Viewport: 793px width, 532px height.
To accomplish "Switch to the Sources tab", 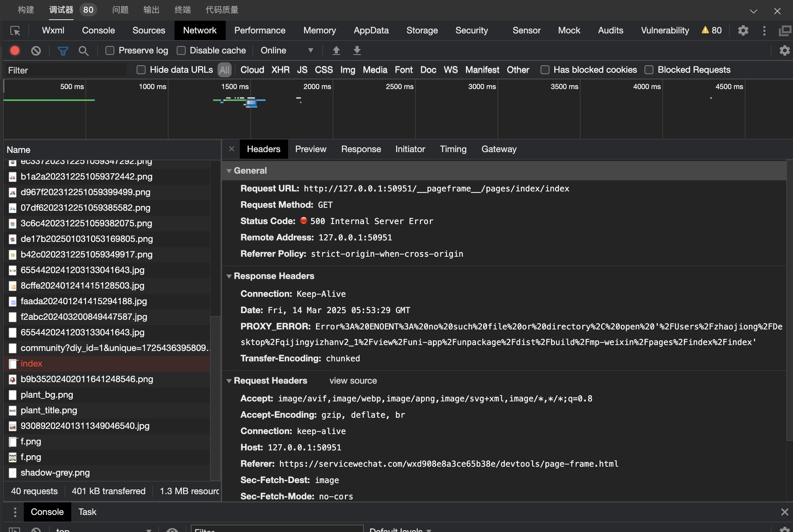I will pyautogui.click(x=149, y=30).
